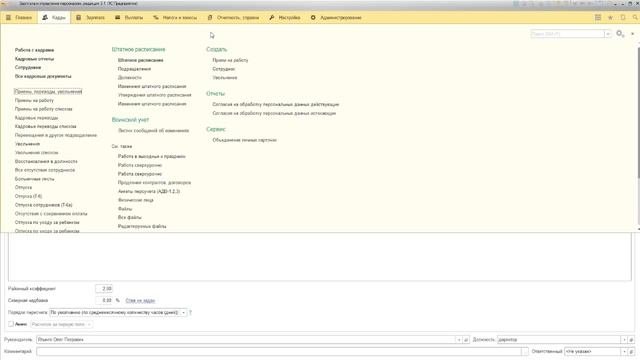Click the magnifier search icon in top bar
Screen dimensions: 640x360
[635, 18]
